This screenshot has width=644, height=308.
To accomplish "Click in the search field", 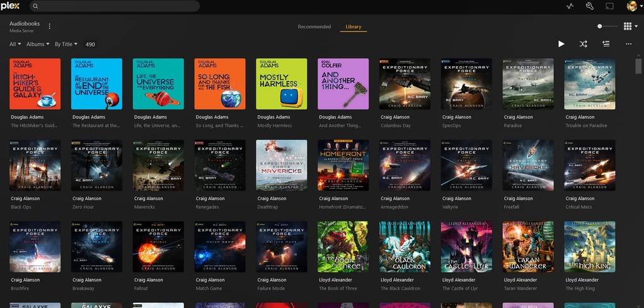I will coord(115,6).
